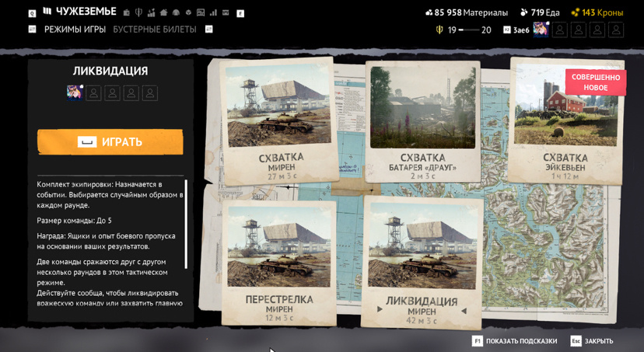Select the ЛИКВИДАЦИЯ МИРЕН mode card
644x352 pixels.
pos(422,263)
